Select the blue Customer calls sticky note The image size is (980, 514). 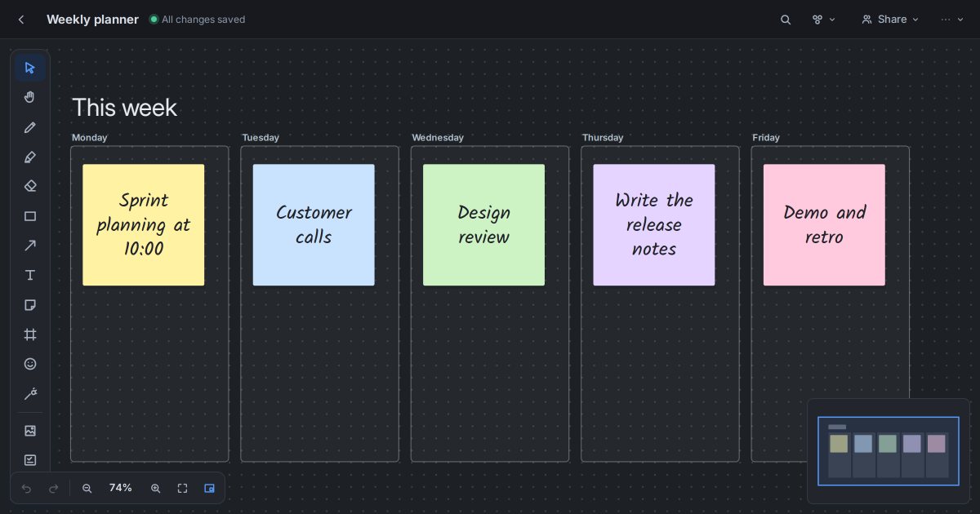pyautogui.click(x=314, y=225)
